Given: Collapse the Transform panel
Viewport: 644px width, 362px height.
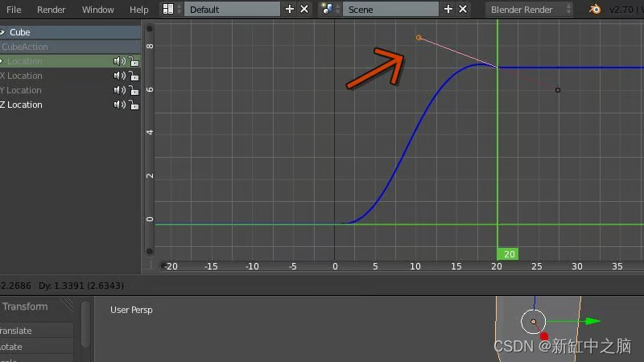Looking at the screenshot, I should coord(25,306).
